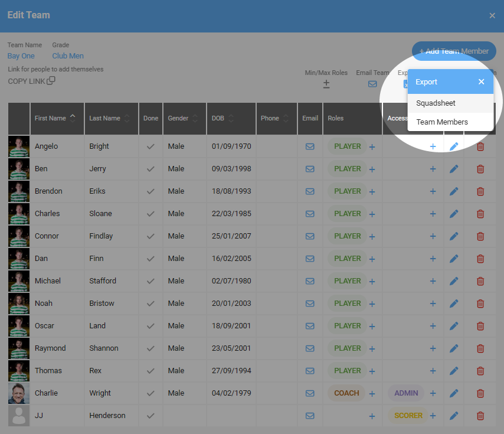Click the Email column header
This screenshot has width=504, height=434.
pyautogui.click(x=310, y=118)
